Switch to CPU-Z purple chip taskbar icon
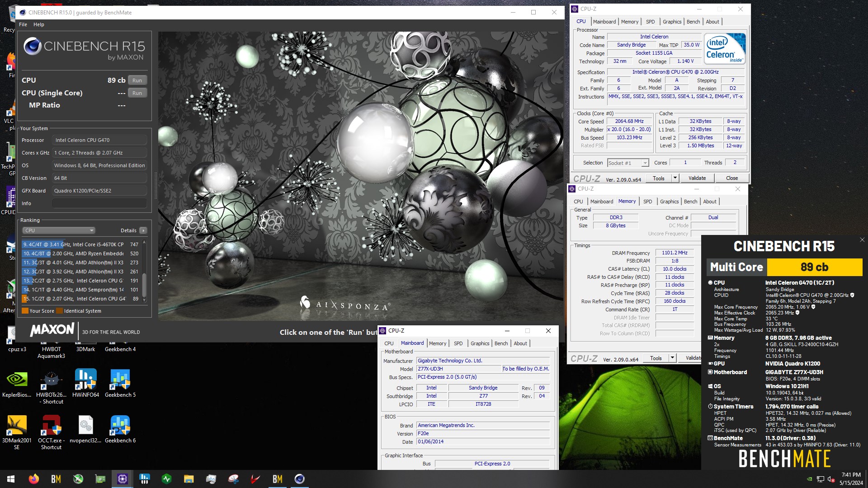This screenshot has width=868, height=488. 122,479
